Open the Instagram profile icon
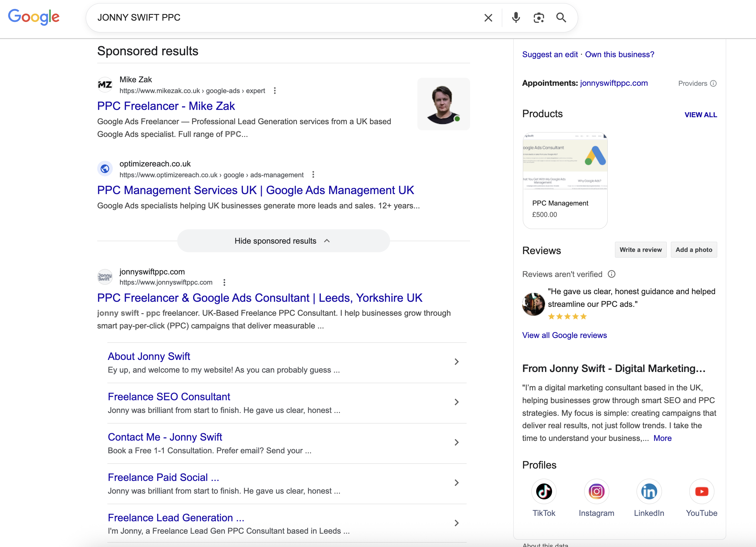Image resolution: width=756 pixels, height=547 pixels. tap(596, 491)
